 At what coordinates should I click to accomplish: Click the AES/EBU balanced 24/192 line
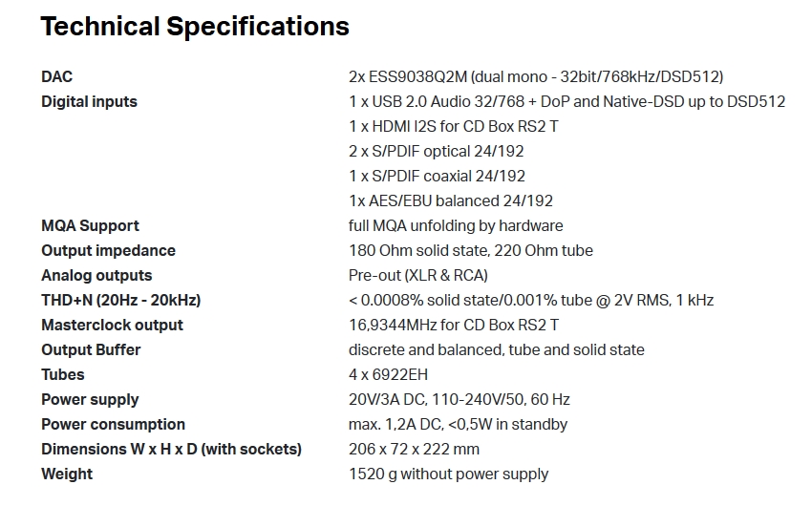(451, 200)
